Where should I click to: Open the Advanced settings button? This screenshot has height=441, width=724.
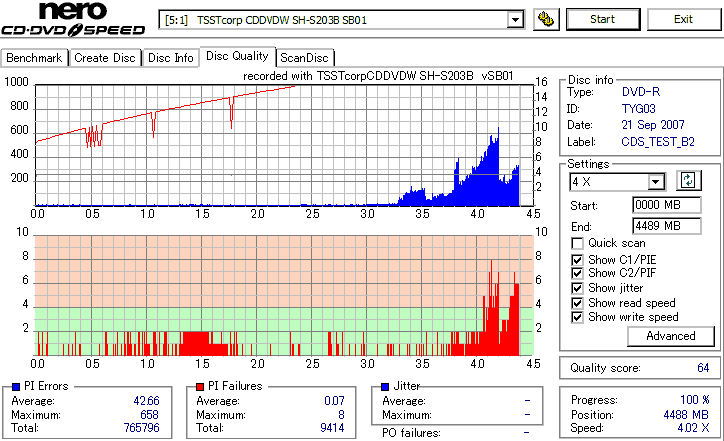(670, 336)
